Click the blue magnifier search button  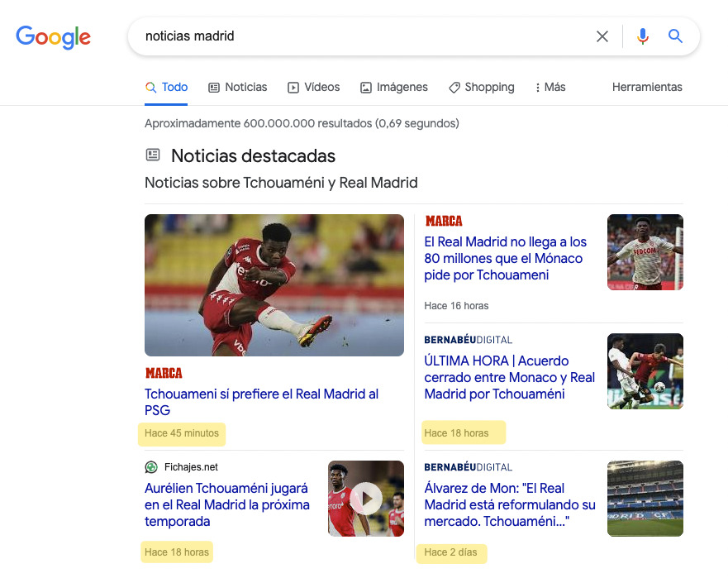click(x=676, y=36)
